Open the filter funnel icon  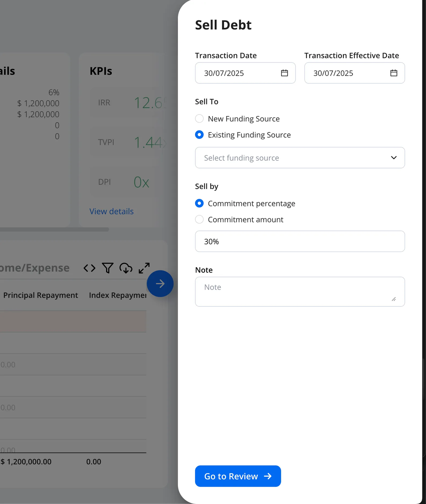[x=107, y=268]
